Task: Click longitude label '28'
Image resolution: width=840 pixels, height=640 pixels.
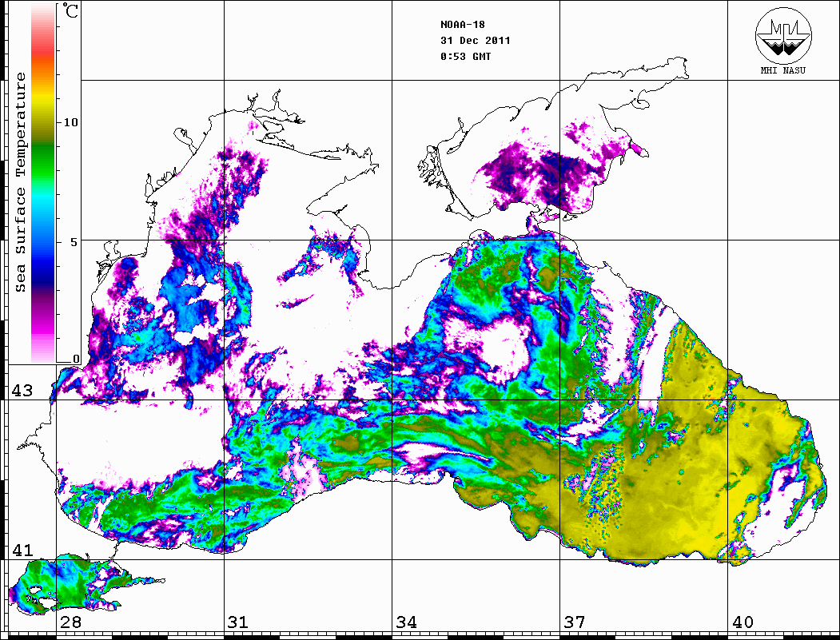Action: point(70,622)
